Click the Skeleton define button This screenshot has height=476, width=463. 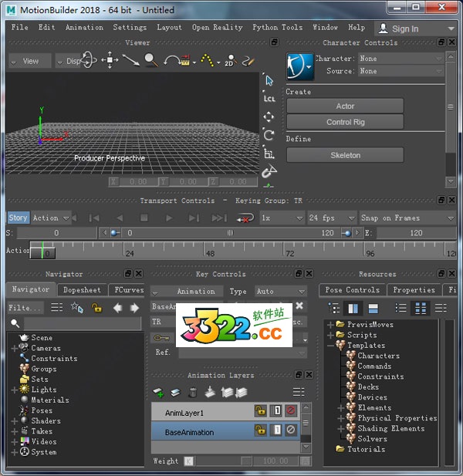pyautogui.click(x=345, y=155)
